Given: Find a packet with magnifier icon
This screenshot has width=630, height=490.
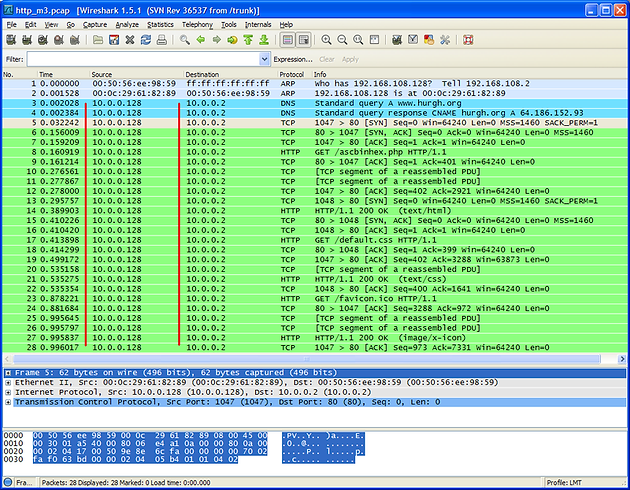Looking at the screenshot, I should tap(185, 40).
